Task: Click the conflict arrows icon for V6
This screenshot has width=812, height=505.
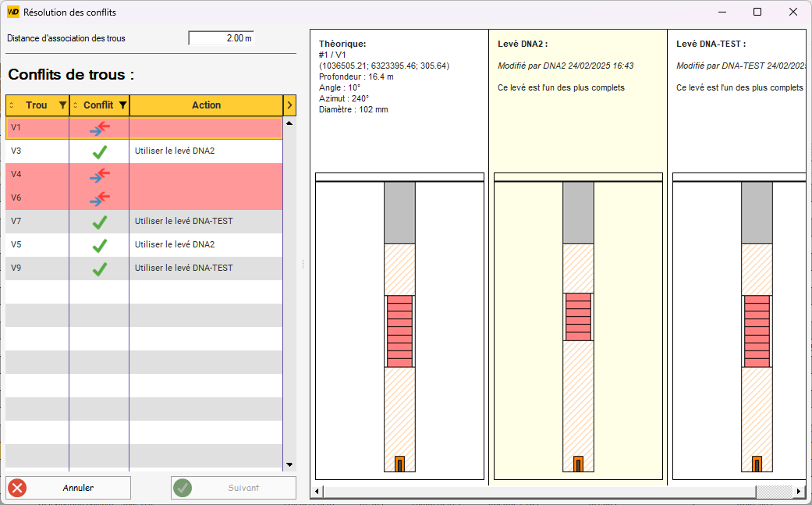Action: pyautogui.click(x=99, y=198)
